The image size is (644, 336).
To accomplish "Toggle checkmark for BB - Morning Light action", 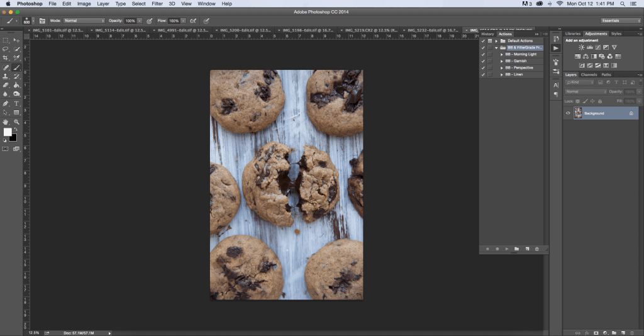I will pos(483,54).
